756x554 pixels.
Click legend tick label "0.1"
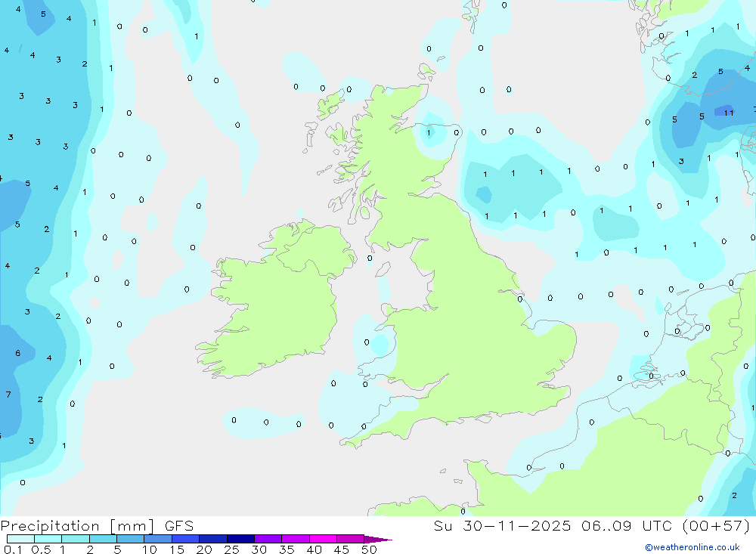click(x=13, y=549)
